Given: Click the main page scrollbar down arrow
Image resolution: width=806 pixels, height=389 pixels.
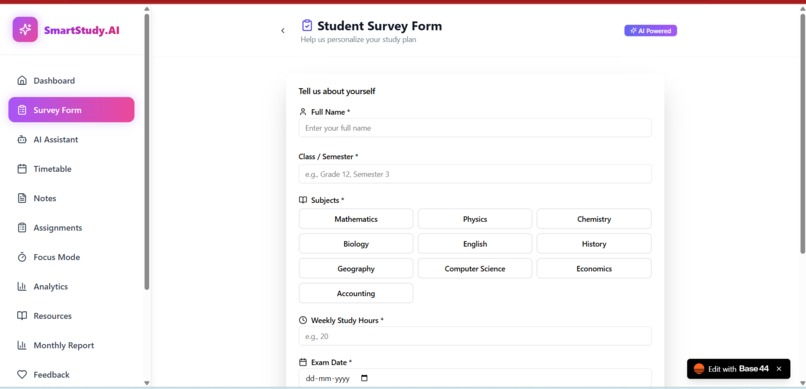Looking at the screenshot, I should point(802,383).
